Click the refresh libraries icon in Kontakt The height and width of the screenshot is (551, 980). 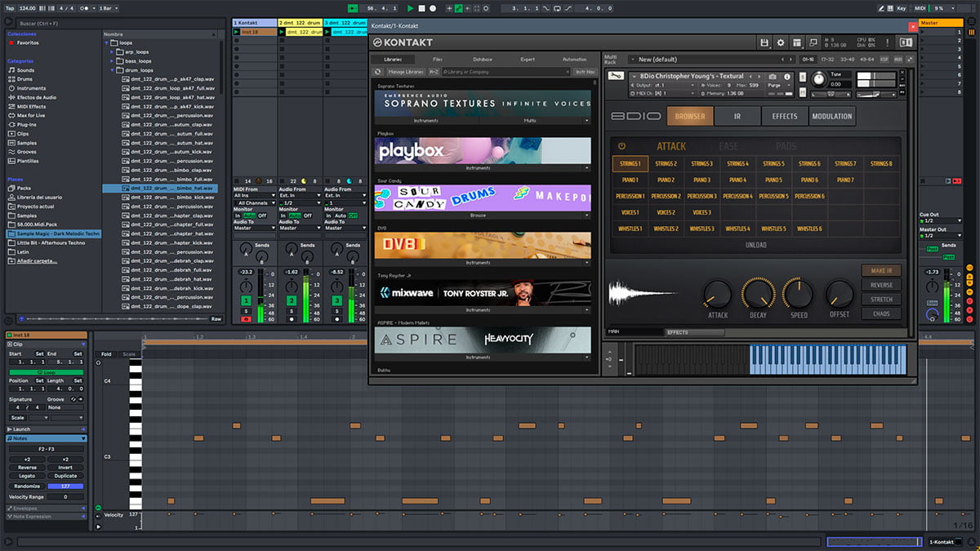pos(378,72)
